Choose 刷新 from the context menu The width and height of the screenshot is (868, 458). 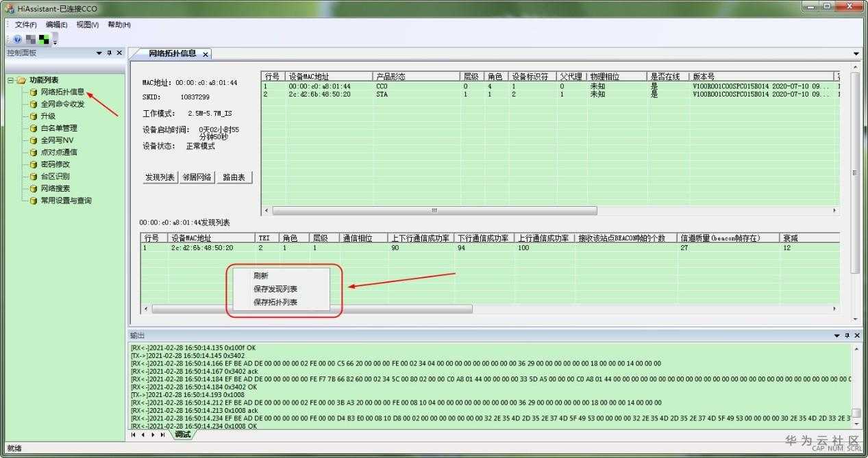coord(260,276)
